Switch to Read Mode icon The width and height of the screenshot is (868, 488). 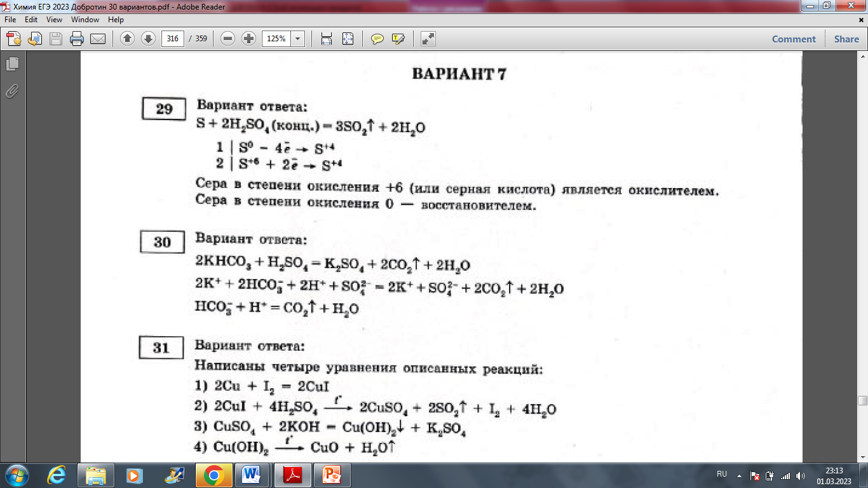point(428,39)
